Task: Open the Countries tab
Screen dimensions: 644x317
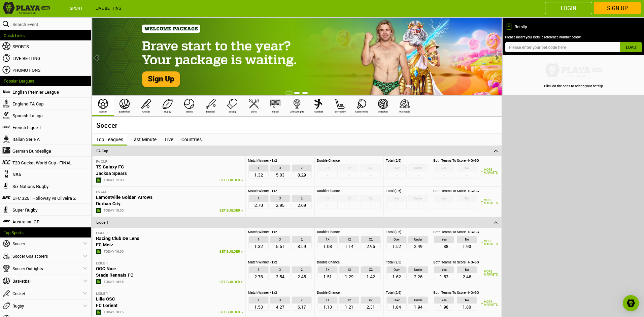Action: pos(191,139)
